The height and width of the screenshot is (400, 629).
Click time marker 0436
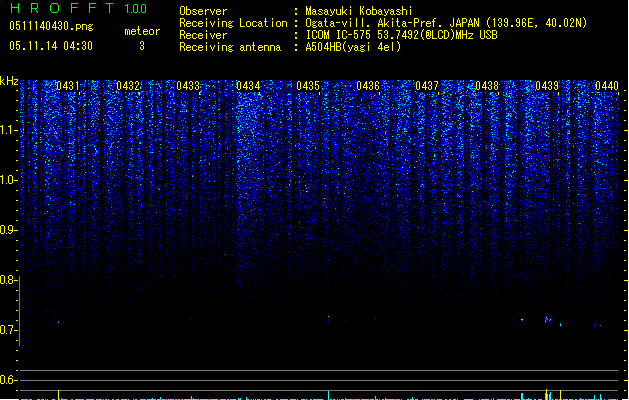(368, 86)
